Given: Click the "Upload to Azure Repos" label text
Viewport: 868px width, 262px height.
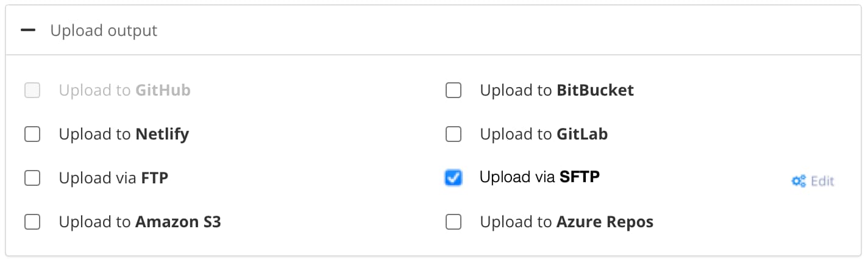Looking at the screenshot, I should coord(566,222).
